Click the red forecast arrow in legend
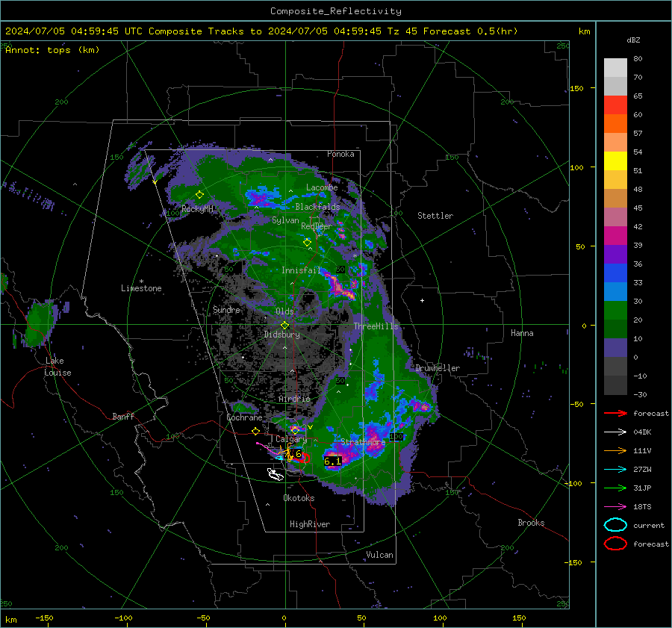672x628 pixels. click(x=615, y=413)
